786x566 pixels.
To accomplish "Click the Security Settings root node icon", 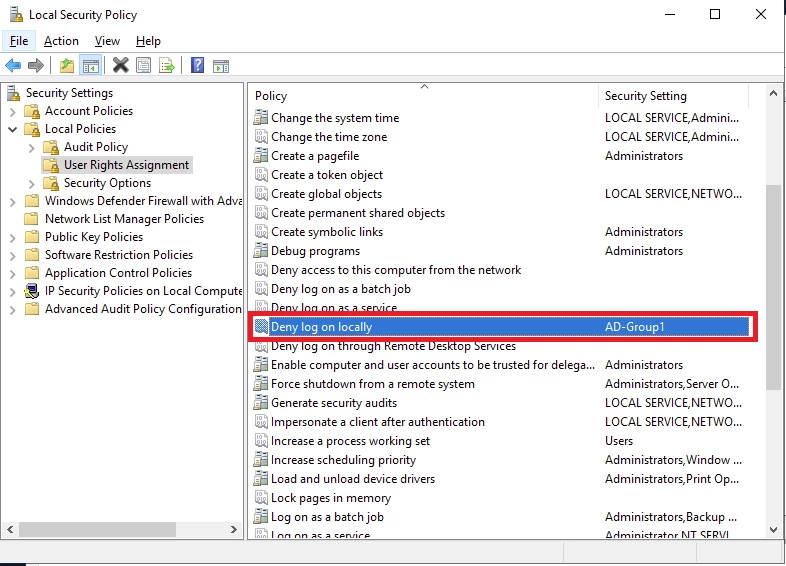I will (14, 93).
